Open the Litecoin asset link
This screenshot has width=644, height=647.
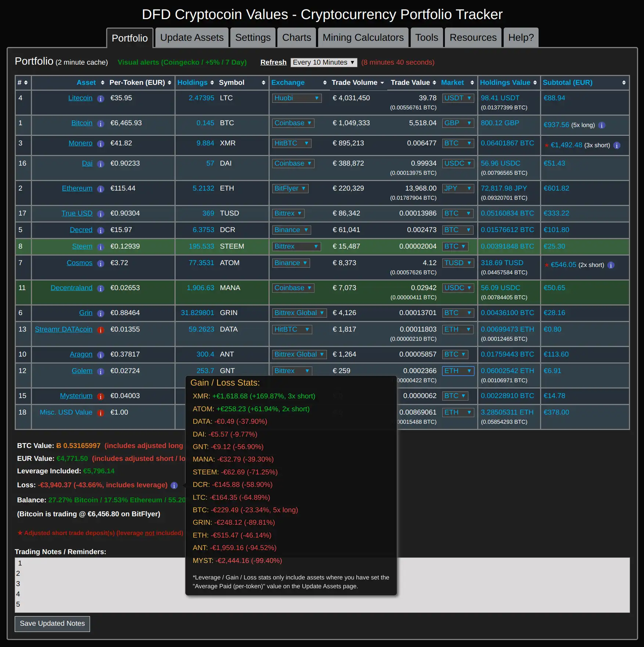[80, 98]
